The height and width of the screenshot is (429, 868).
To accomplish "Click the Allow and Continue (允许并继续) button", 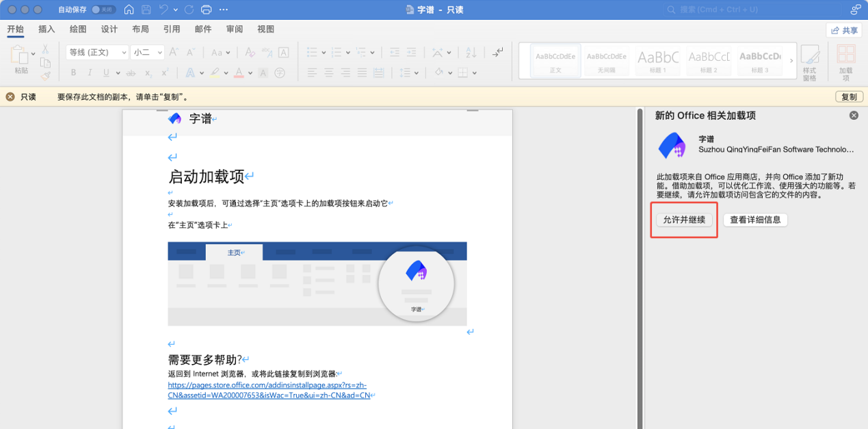I will click(x=684, y=220).
